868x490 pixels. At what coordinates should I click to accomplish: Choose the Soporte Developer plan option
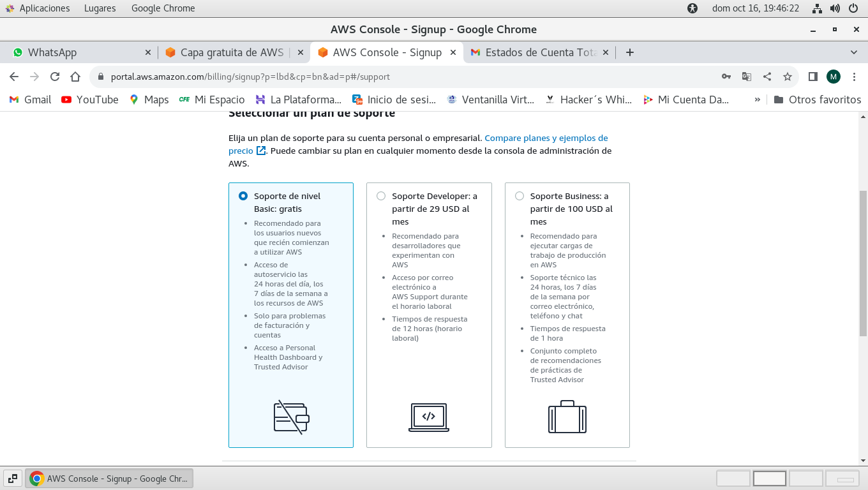click(381, 196)
